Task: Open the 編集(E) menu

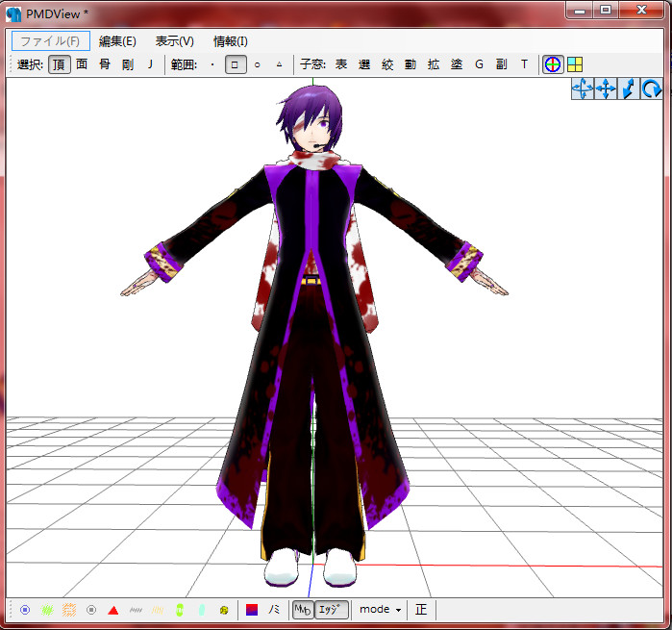Action: (117, 41)
